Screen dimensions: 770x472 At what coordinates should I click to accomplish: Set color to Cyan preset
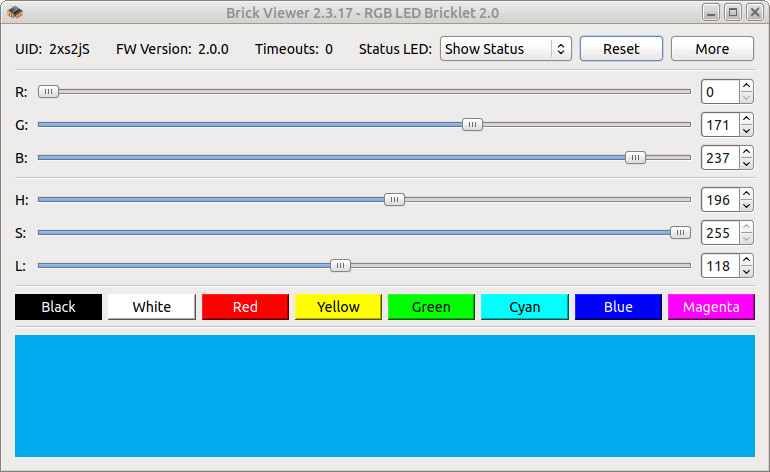[x=525, y=307]
